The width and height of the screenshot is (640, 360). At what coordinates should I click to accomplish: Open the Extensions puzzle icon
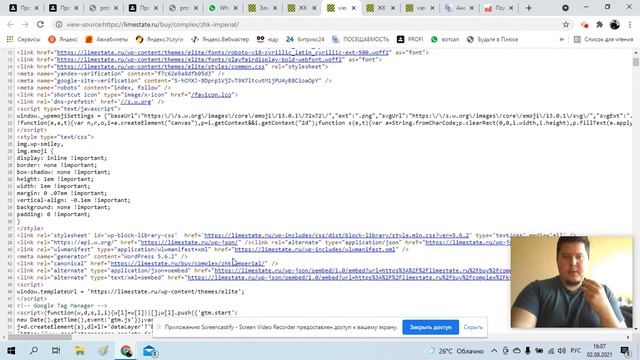click(x=599, y=24)
